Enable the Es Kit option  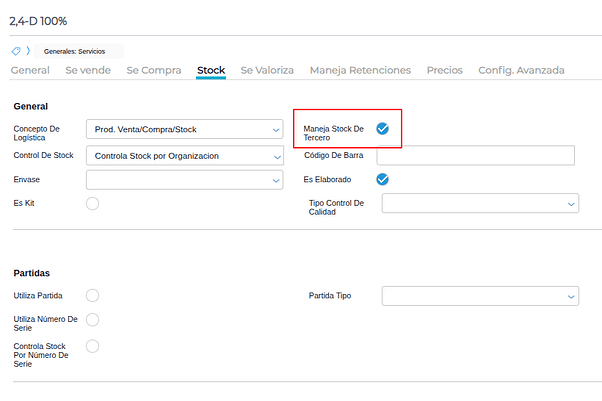[93, 203]
